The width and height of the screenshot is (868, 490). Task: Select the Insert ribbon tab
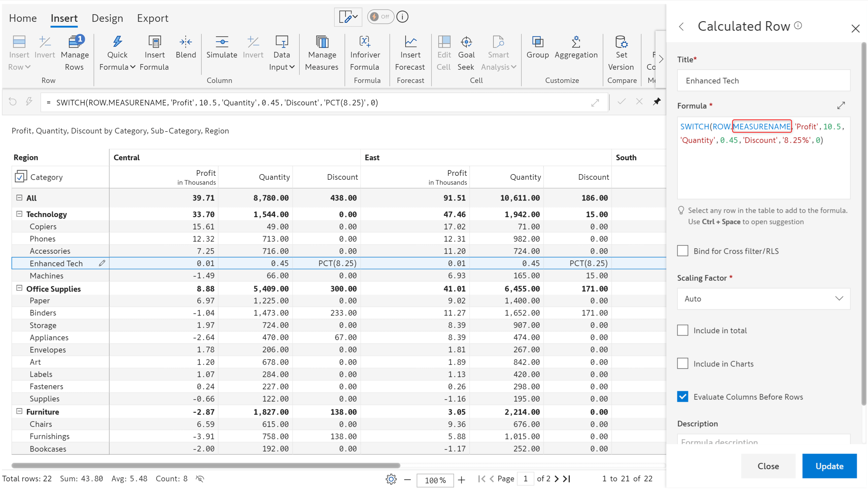click(x=64, y=18)
